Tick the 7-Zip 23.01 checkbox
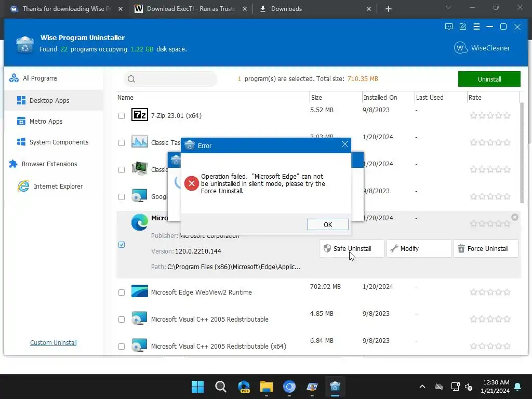Viewport: 532px width, 399px height. click(122, 116)
